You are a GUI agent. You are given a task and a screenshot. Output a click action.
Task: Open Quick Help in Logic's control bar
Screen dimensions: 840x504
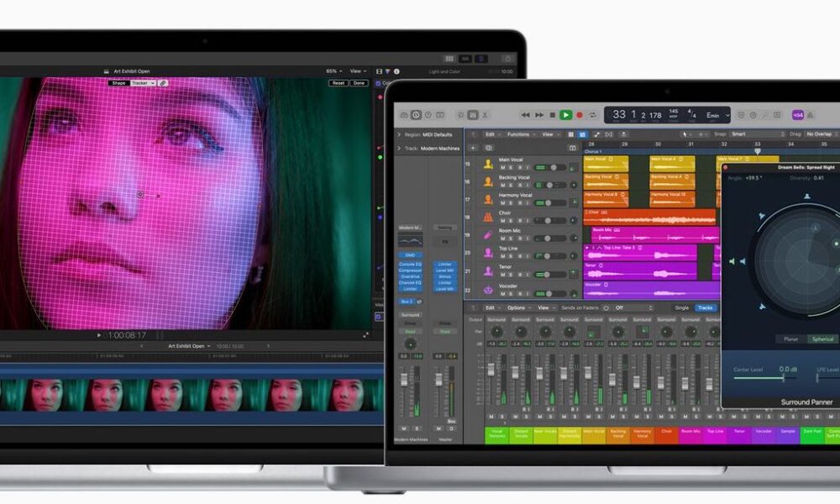(x=428, y=115)
